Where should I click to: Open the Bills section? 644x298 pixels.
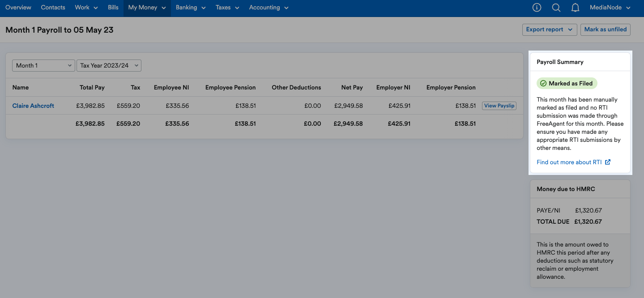coord(113,8)
